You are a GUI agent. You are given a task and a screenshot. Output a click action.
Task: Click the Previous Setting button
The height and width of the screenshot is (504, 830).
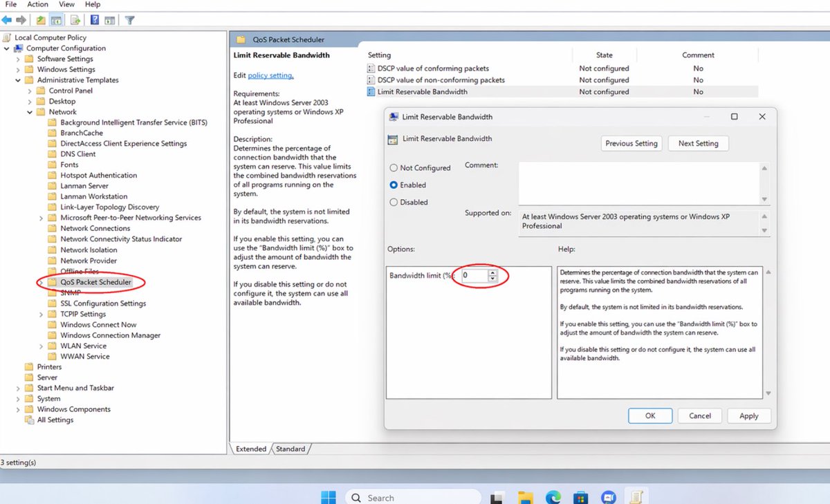click(x=631, y=143)
